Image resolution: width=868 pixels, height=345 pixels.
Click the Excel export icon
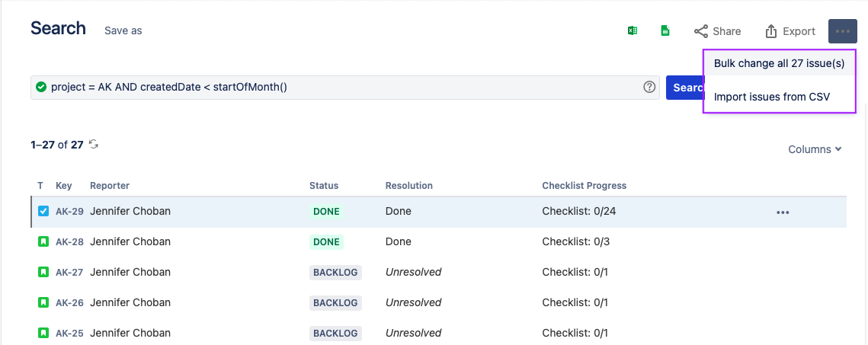point(632,31)
